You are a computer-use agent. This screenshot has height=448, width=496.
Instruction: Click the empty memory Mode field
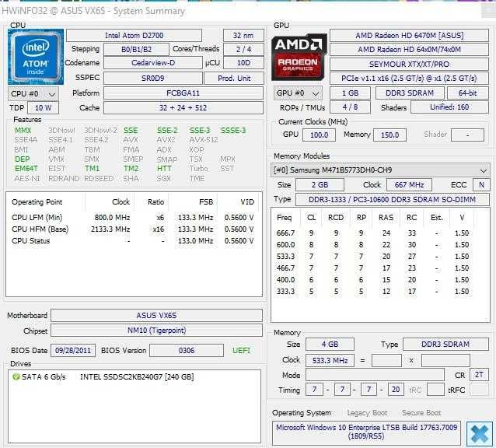375,375
